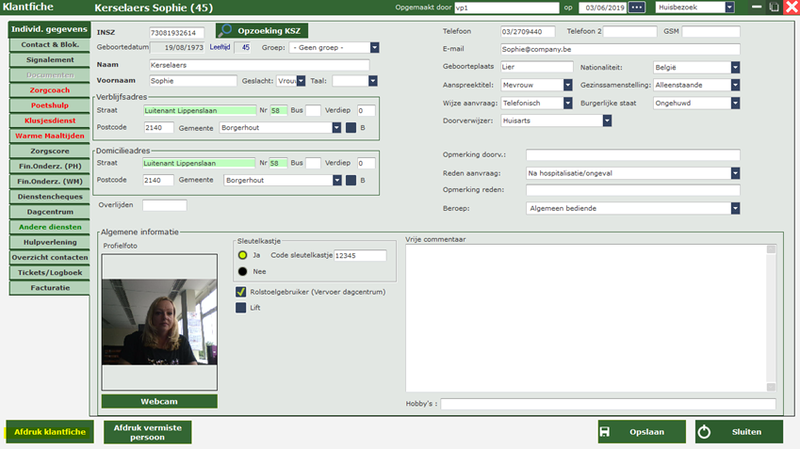
Task: Click the floppy disk icon on Opslaan
Action: click(x=604, y=432)
